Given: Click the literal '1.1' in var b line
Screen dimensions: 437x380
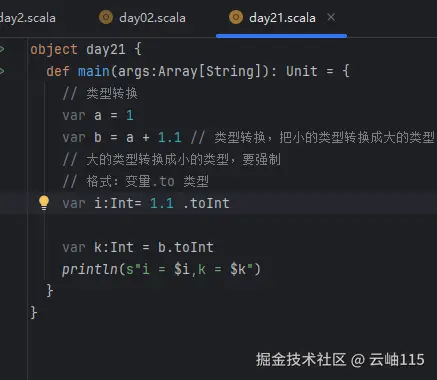Looking at the screenshot, I should click(170, 137).
